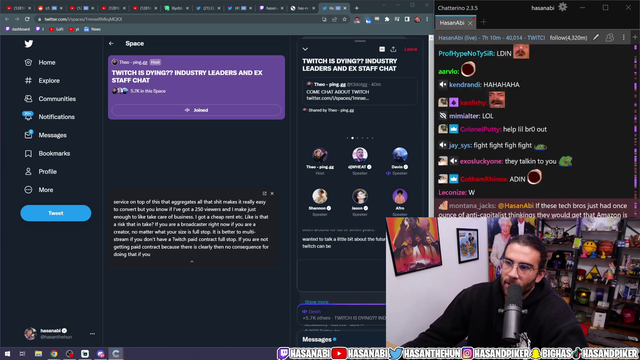Open the News bookmark
This screenshot has width=640, height=360.
coord(93,29)
